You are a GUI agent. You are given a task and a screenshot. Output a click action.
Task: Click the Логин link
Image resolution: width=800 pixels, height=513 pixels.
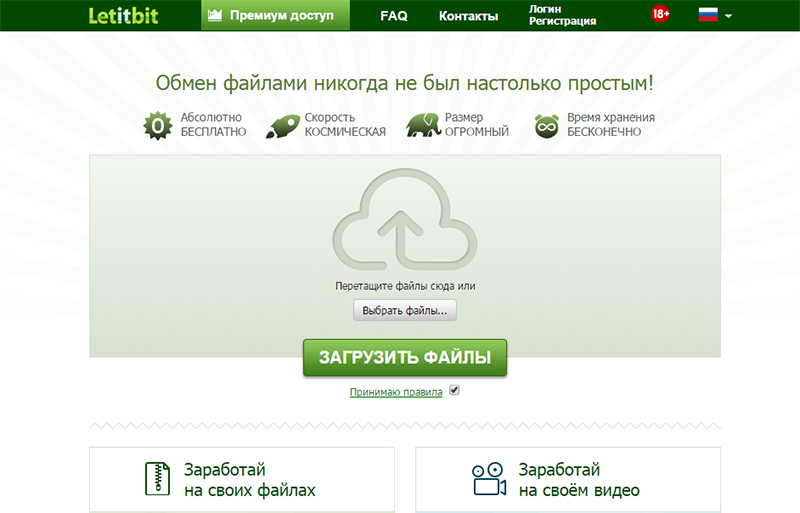545,9
